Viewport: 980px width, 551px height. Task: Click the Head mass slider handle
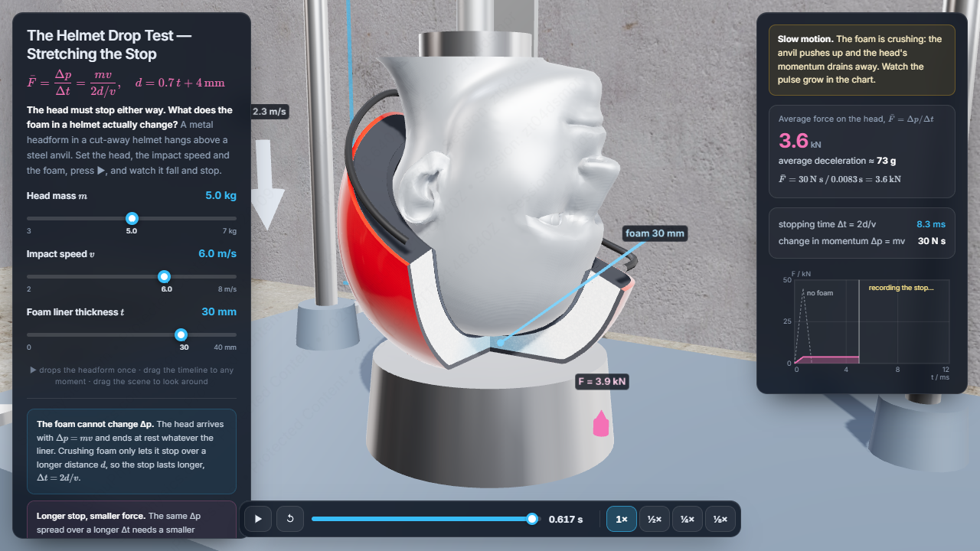click(132, 218)
